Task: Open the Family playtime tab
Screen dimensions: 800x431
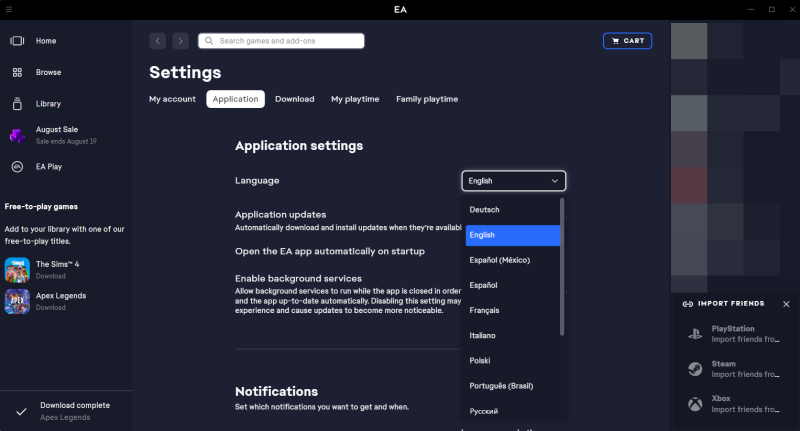Action: pos(427,99)
